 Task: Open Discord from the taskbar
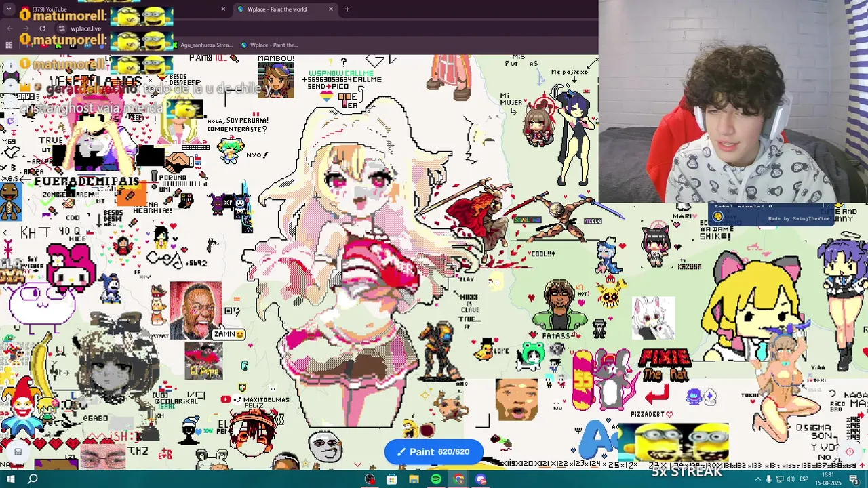tap(481, 479)
